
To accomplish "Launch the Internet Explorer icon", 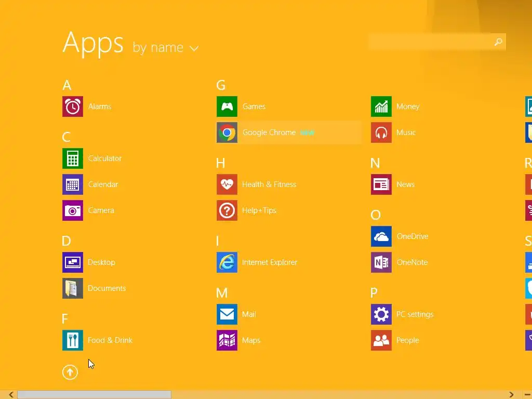I will coord(227,262).
